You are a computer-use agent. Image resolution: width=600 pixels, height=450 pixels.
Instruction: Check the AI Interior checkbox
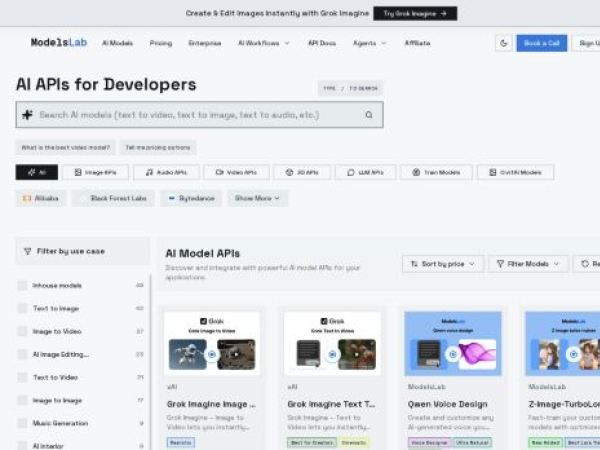[x=23, y=446]
